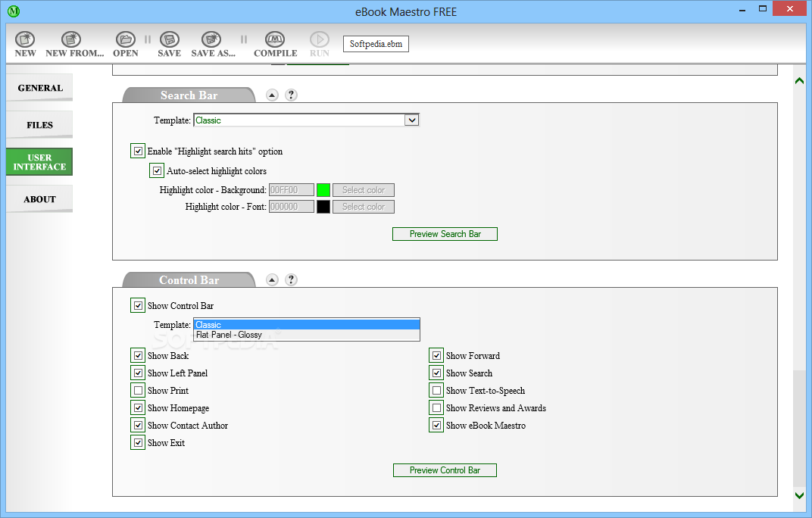Open help for the Control Bar section
The image size is (812, 518).
pos(292,279)
